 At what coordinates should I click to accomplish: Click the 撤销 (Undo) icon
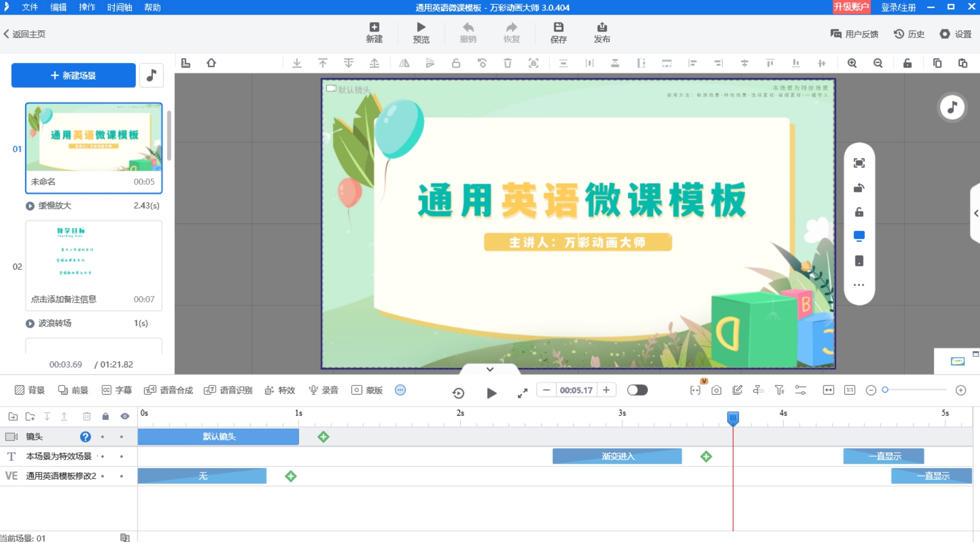coord(468,27)
